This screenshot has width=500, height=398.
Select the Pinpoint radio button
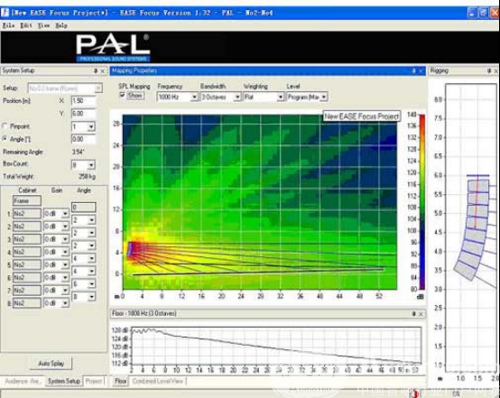(x=5, y=126)
